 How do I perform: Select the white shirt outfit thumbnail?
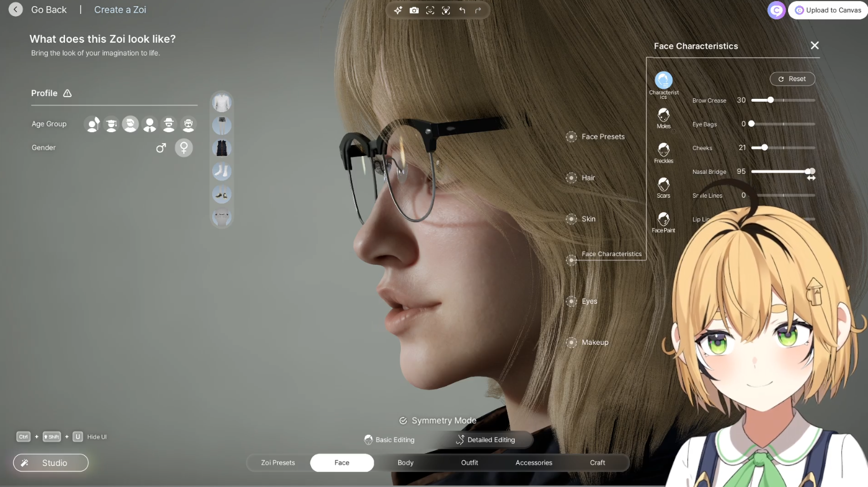[x=222, y=103]
